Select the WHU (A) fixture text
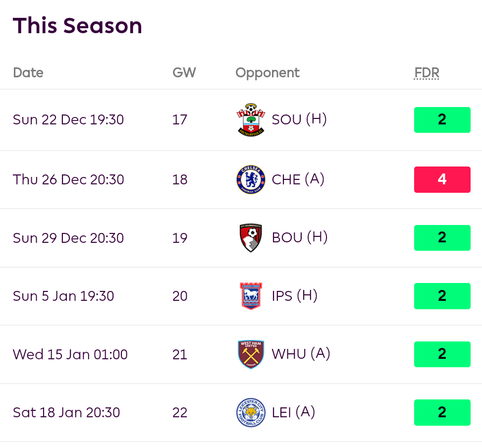The image size is (482, 448). click(301, 354)
